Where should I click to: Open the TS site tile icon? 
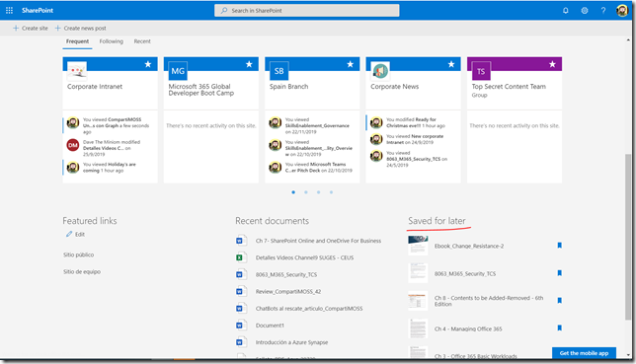481,71
